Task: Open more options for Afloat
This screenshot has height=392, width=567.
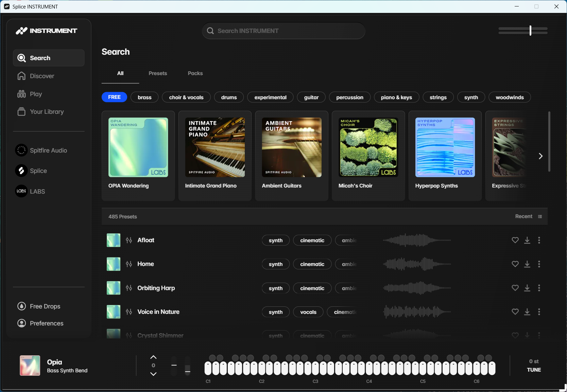Action: coord(539,240)
